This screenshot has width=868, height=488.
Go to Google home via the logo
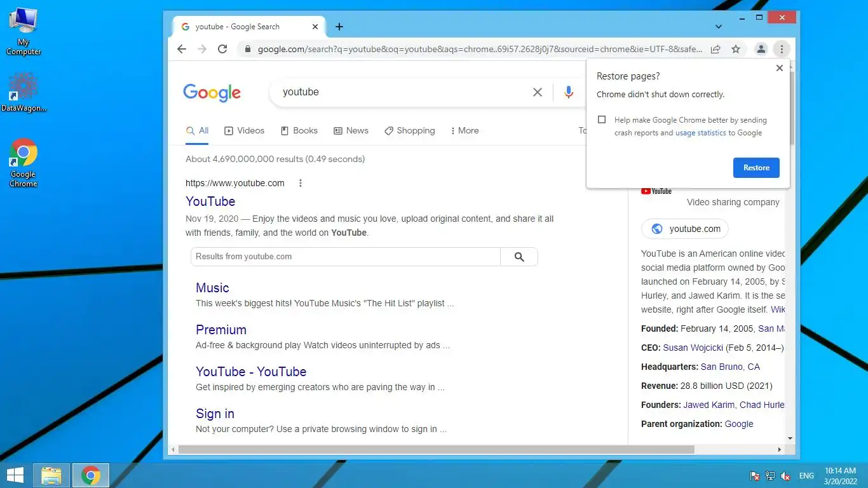click(x=212, y=93)
